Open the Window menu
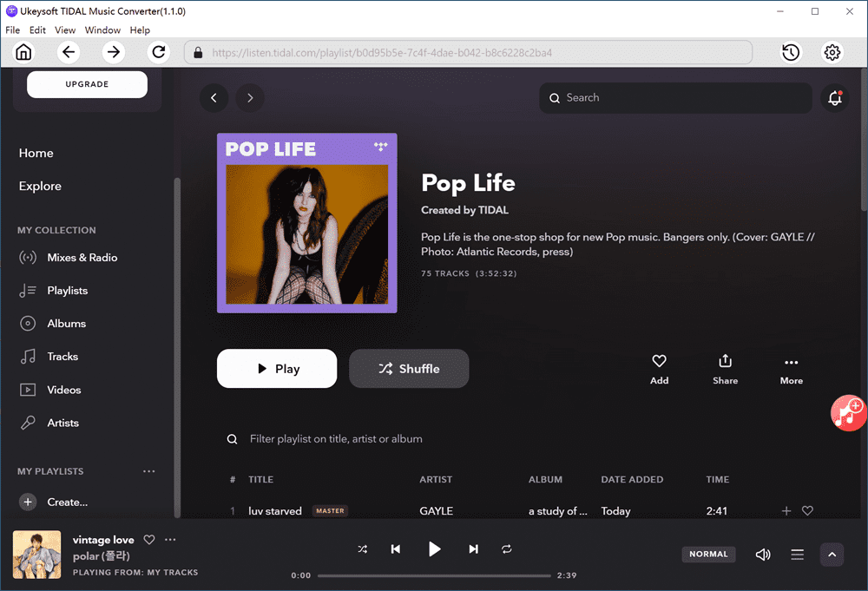This screenshot has height=591, width=868. 102,30
